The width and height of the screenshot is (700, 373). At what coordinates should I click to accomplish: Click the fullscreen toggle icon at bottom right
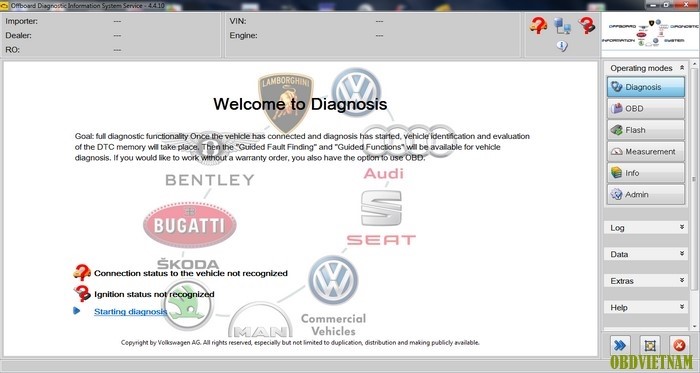pos(650,345)
